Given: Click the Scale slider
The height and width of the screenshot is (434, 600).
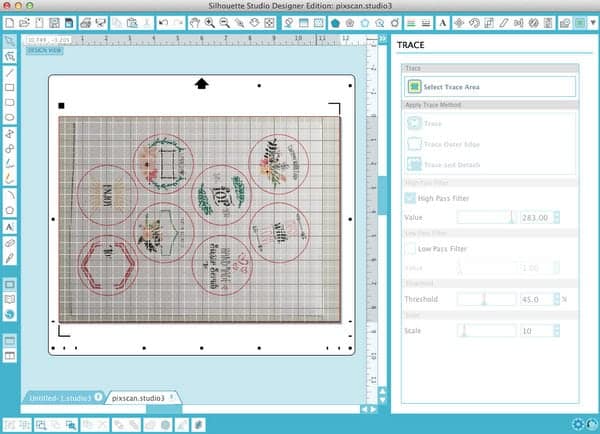Looking at the screenshot, I should (x=487, y=330).
